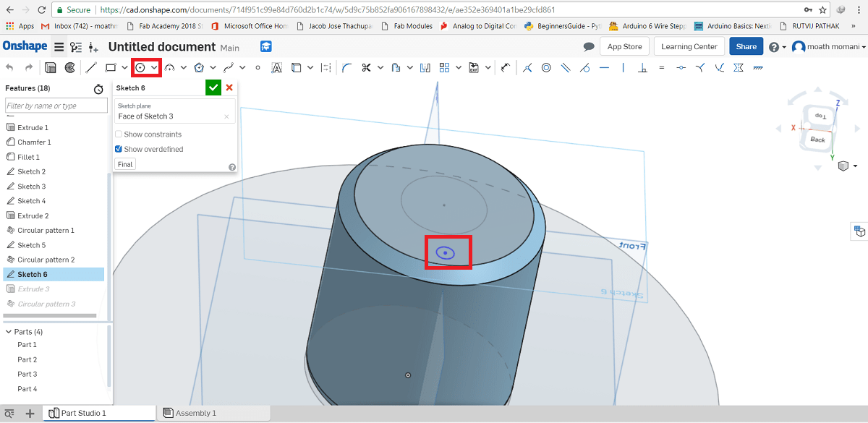Click the insert new tab plus icon
The width and height of the screenshot is (868, 423).
(30, 414)
